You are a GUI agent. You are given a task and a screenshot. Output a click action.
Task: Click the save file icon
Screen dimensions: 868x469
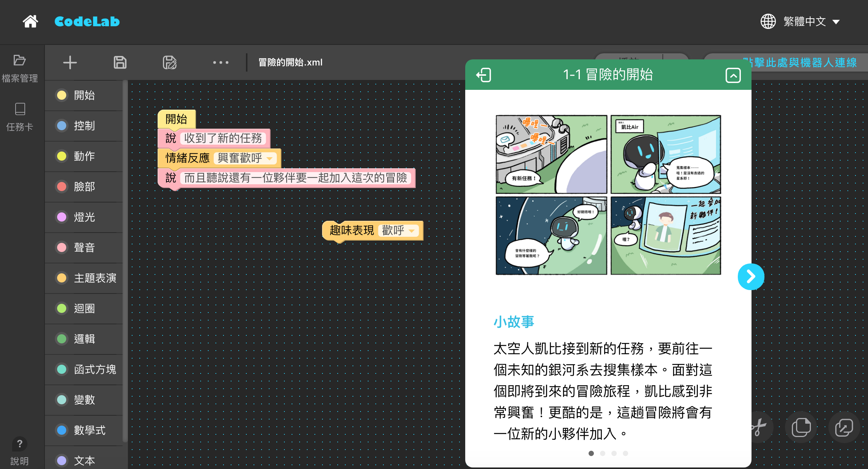[120, 62]
